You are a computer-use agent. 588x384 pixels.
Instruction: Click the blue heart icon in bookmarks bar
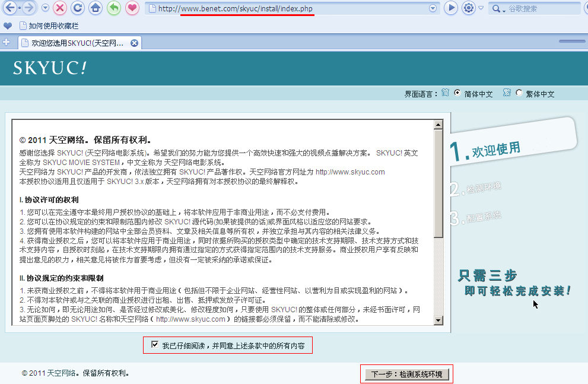pyautogui.click(x=8, y=26)
